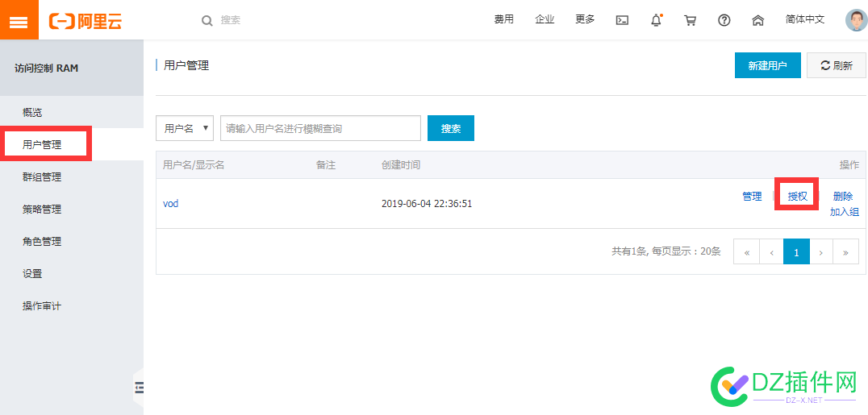Go to the home icon
The width and height of the screenshot is (868, 415).
coord(757,20)
